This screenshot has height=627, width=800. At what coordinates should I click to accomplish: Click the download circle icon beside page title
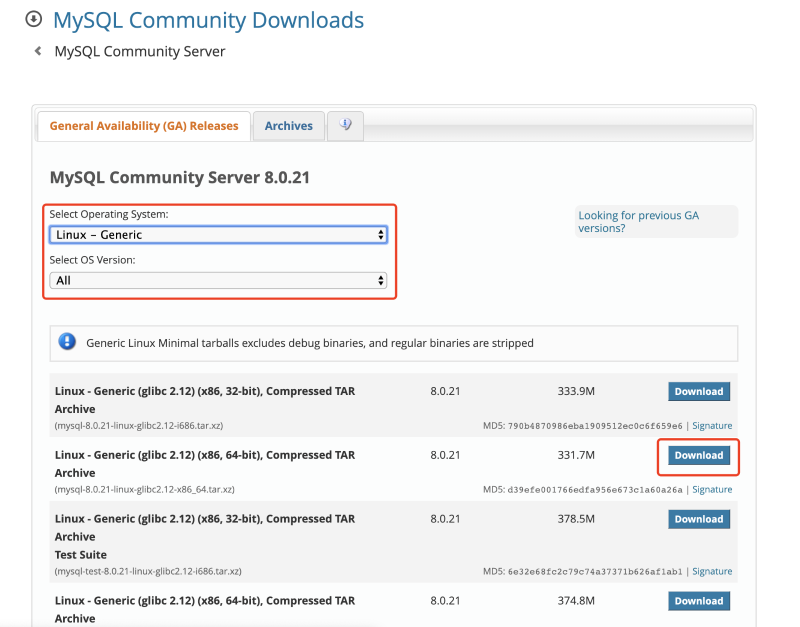(34, 19)
